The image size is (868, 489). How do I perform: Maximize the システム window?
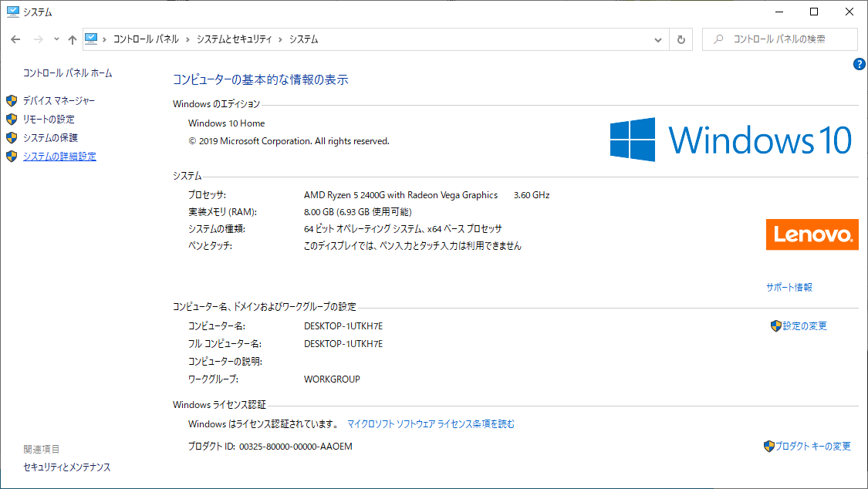[x=814, y=12]
